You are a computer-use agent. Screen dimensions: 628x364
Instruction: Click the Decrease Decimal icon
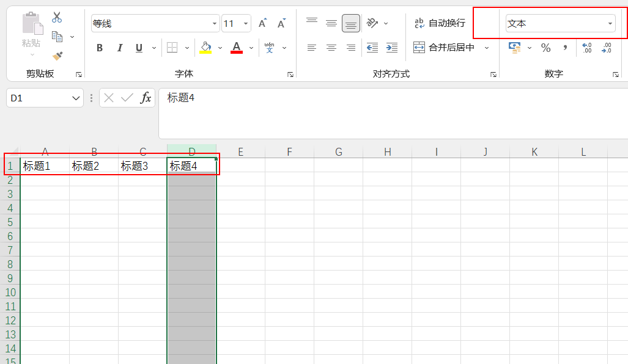607,48
